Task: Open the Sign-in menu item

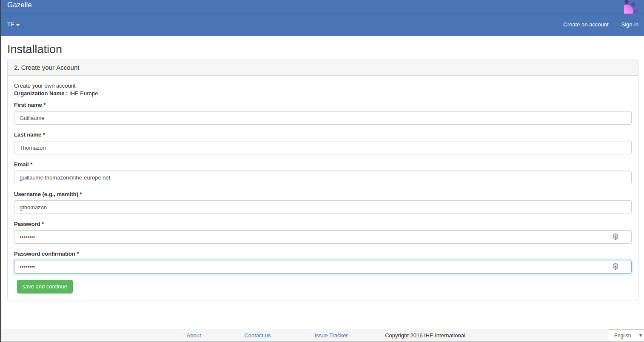Action: [629, 25]
